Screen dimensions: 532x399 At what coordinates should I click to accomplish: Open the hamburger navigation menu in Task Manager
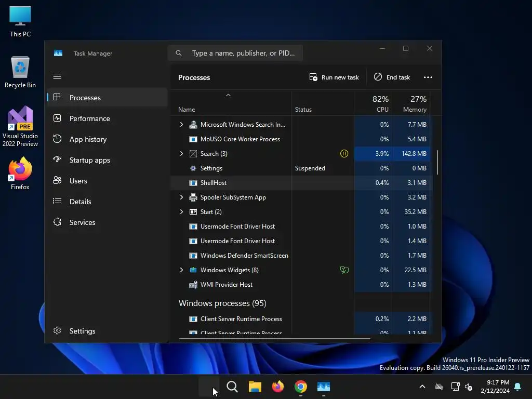57,76
